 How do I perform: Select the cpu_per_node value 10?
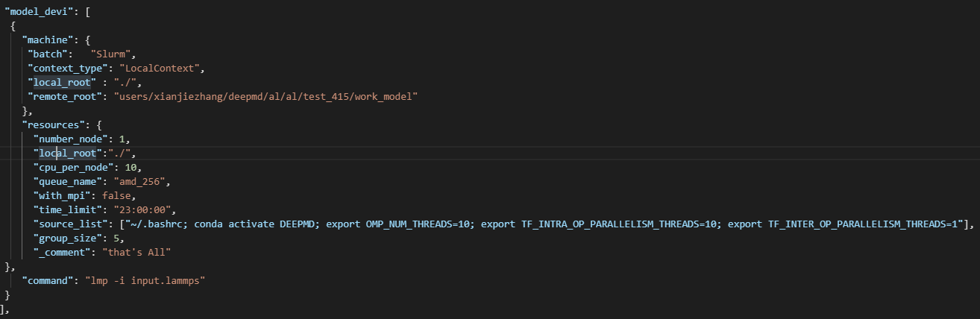coord(131,167)
